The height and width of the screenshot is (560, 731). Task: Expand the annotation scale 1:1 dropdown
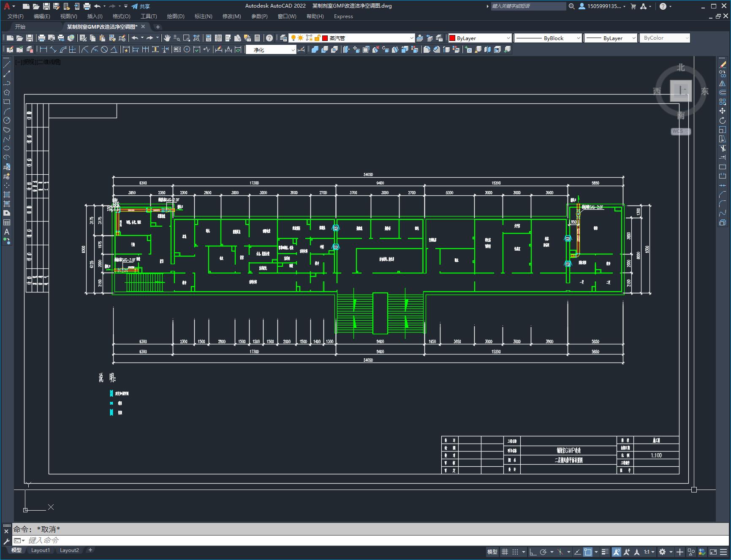[649, 552]
